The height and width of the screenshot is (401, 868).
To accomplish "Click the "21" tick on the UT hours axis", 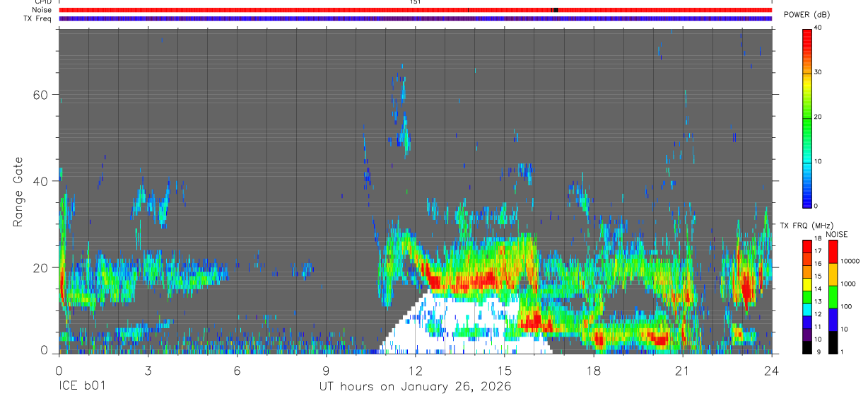I will click(683, 371).
